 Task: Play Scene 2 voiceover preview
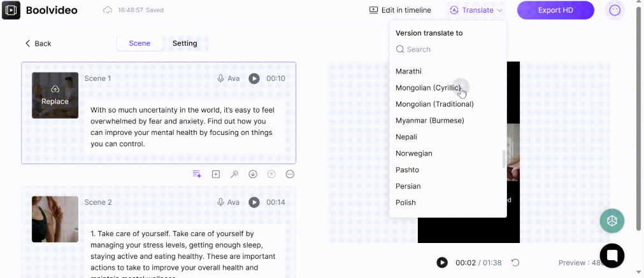[254, 202]
